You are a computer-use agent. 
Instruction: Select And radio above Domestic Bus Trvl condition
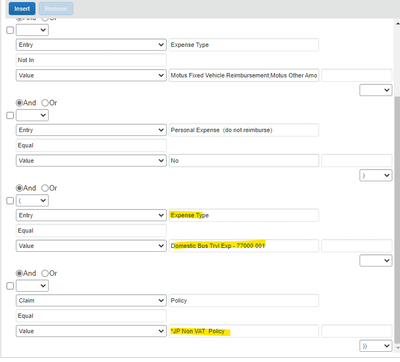coord(19,188)
